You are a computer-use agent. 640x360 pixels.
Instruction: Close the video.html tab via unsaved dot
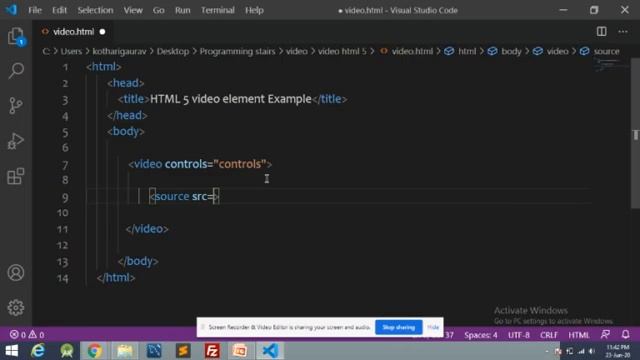tap(102, 32)
